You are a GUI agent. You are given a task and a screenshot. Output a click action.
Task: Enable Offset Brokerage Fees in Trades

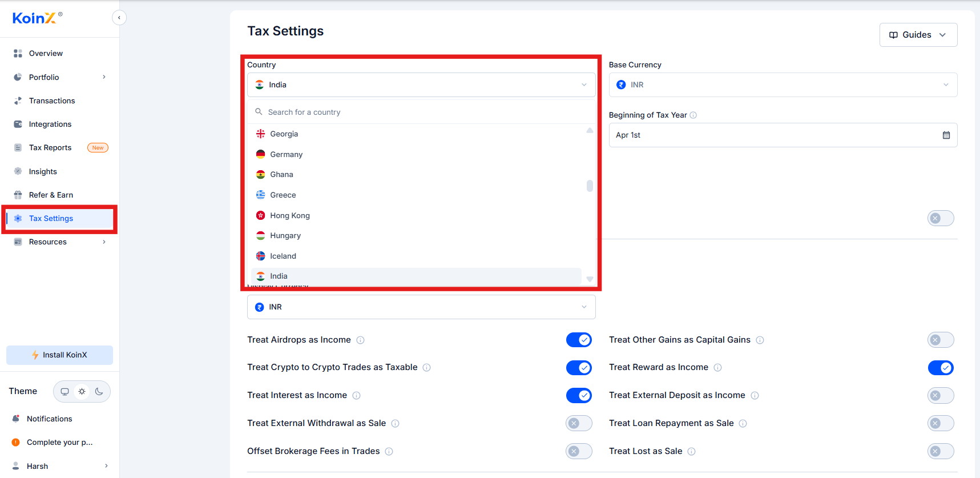tap(579, 451)
